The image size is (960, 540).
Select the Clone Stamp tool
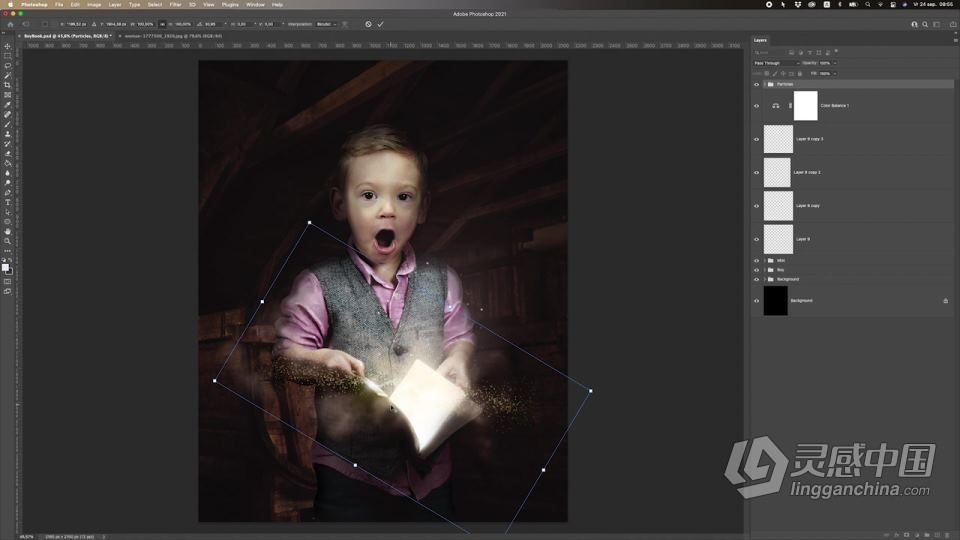click(7, 135)
